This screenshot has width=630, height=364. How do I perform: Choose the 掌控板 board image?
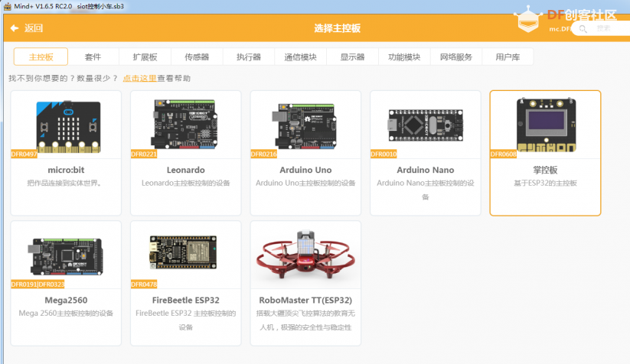(546, 125)
